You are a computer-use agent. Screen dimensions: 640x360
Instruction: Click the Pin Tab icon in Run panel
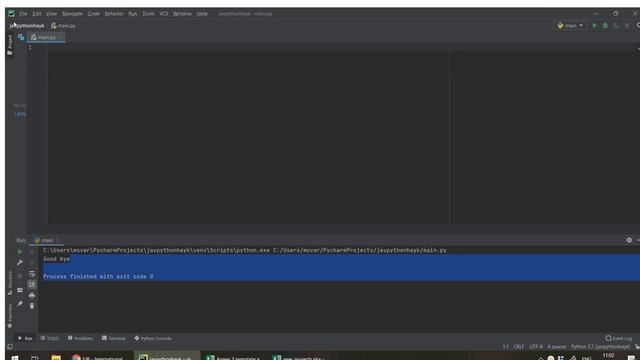click(20, 304)
